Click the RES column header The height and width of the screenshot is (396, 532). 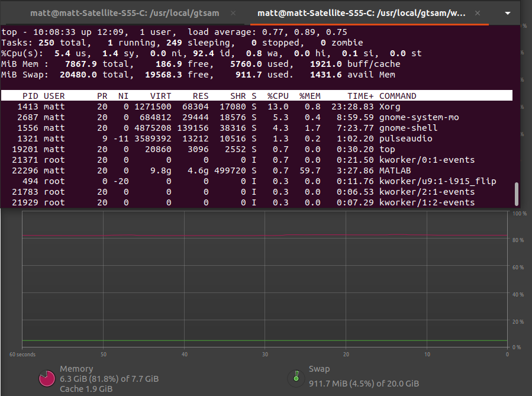pyautogui.click(x=201, y=96)
